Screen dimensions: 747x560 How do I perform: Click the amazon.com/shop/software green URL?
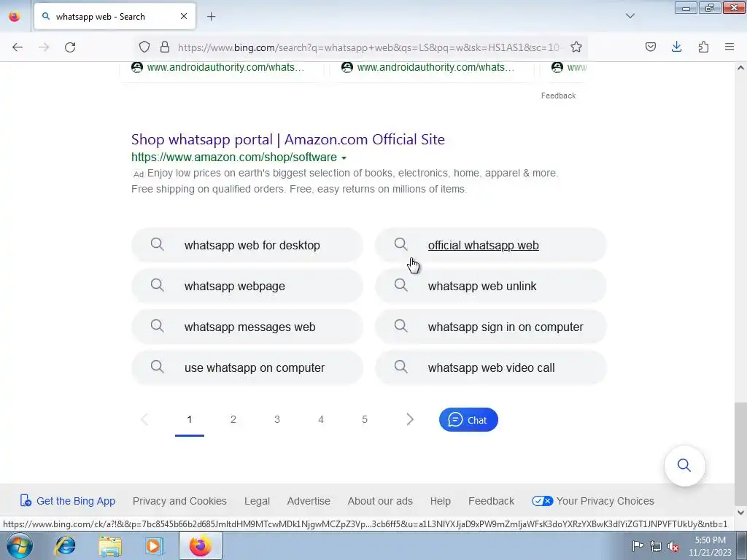pos(234,157)
